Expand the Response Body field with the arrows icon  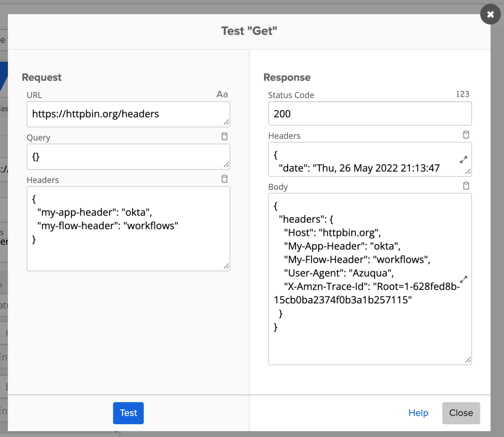tap(464, 279)
